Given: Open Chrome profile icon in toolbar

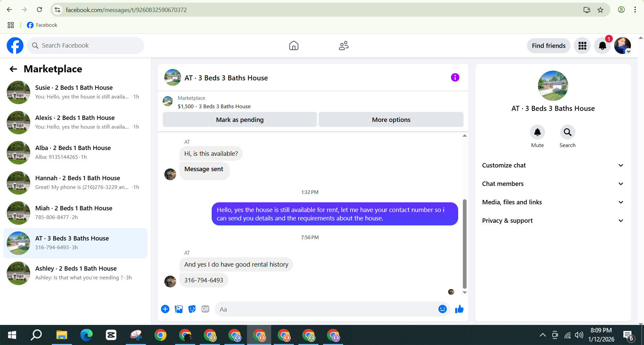Looking at the screenshot, I should coord(621,10).
